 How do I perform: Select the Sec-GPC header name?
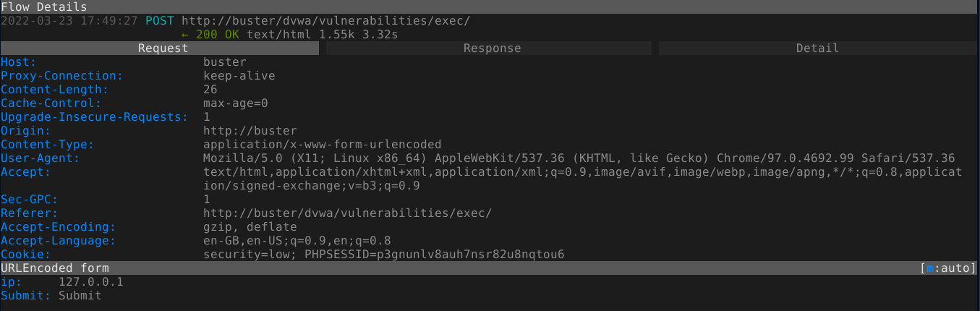click(x=30, y=200)
